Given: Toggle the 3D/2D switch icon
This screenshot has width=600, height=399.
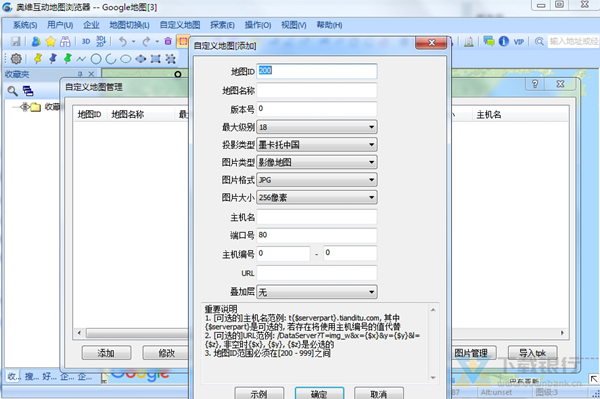Looking at the screenshot, I should pos(101,41).
